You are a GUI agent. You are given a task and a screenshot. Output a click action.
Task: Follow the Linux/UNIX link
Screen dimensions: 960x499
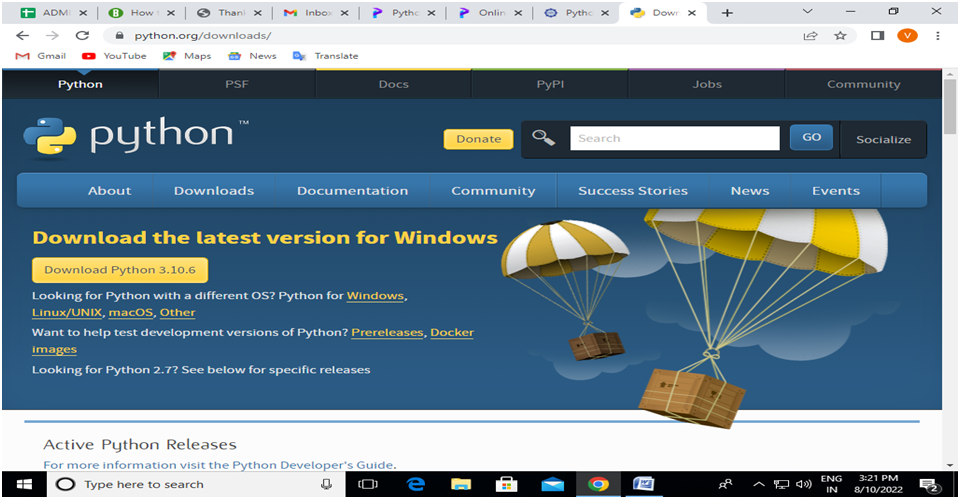[67, 312]
